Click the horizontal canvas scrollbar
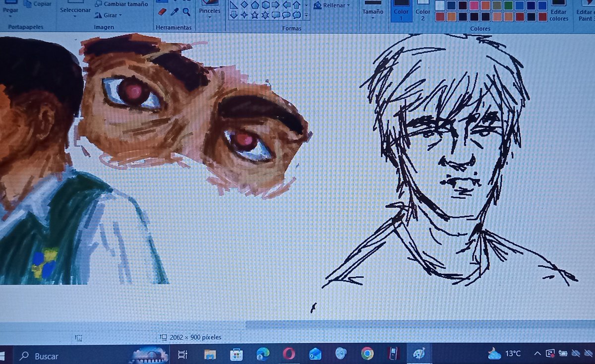Viewport: 595px width, 364px height. pos(420,324)
